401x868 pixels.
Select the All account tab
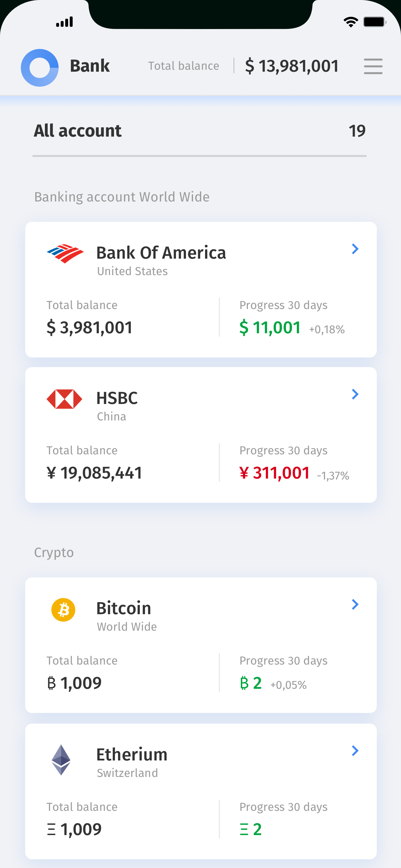tap(77, 131)
